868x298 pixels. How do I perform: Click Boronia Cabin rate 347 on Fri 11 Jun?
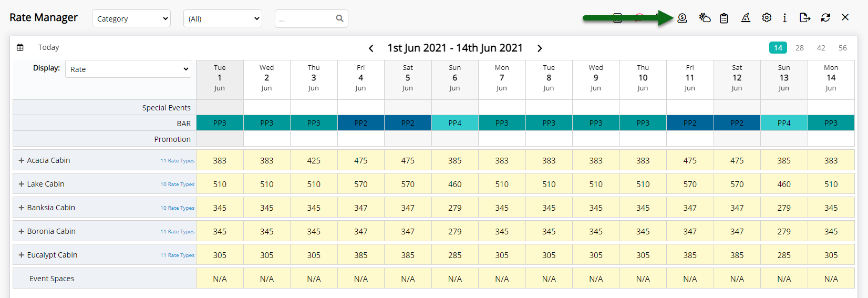[690, 231]
